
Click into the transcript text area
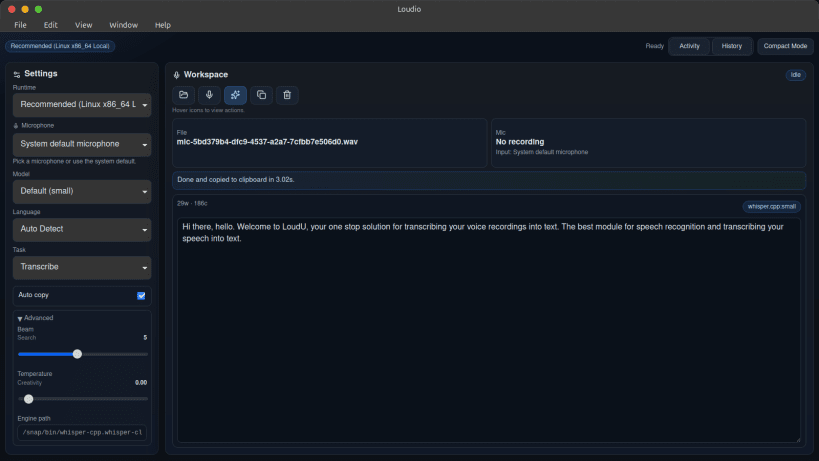click(488, 330)
